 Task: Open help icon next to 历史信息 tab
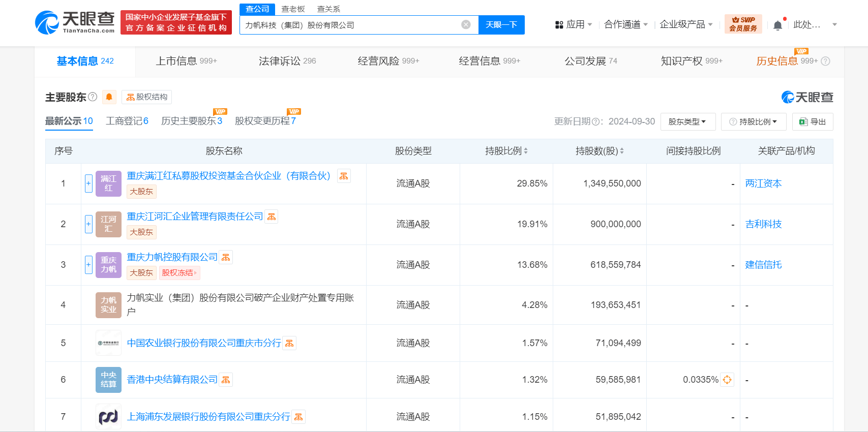(825, 61)
